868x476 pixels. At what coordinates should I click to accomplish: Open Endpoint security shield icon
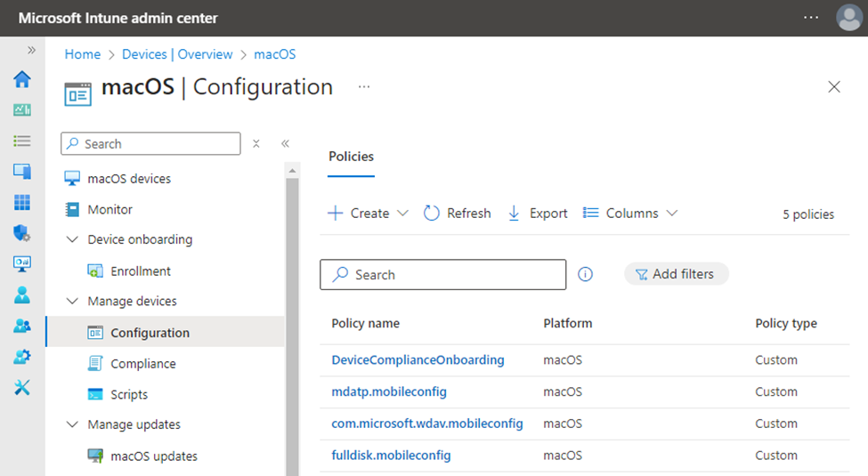coord(22,233)
